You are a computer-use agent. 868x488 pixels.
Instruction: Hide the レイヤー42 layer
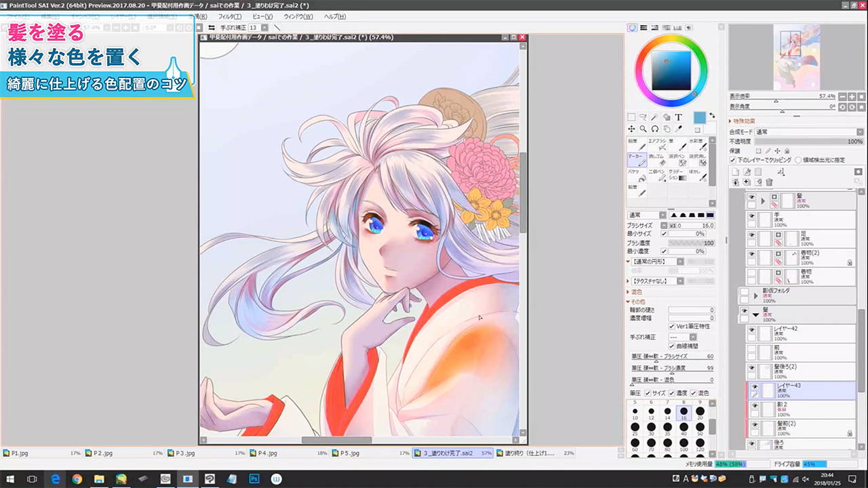(751, 330)
